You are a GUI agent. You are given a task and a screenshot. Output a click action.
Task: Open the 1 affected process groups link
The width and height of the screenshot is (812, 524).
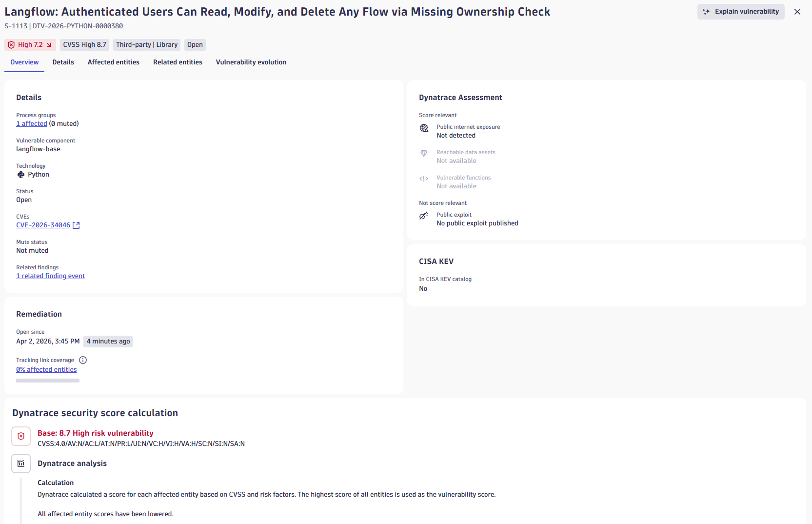click(32, 124)
